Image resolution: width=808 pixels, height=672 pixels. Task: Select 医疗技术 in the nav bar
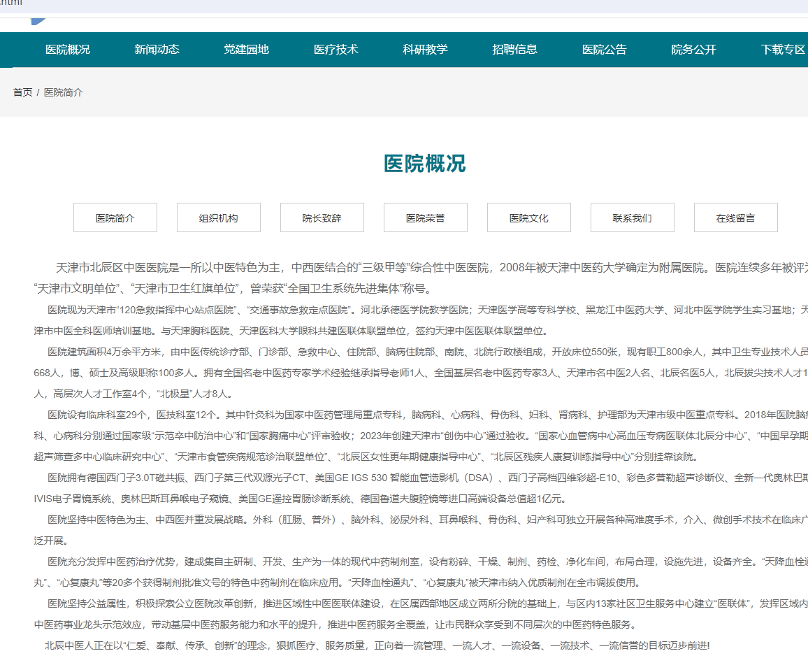click(x=336, y=50)
